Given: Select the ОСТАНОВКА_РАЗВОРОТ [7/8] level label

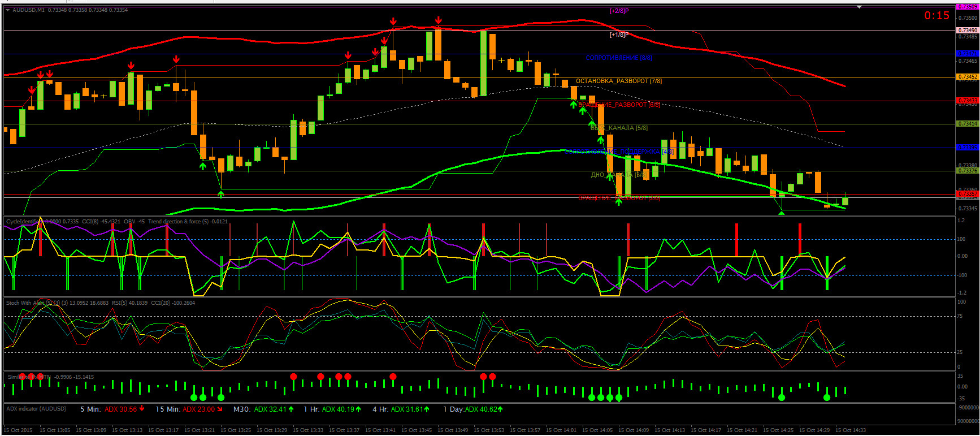Looking at the screenshot, I should pos(619,81).
